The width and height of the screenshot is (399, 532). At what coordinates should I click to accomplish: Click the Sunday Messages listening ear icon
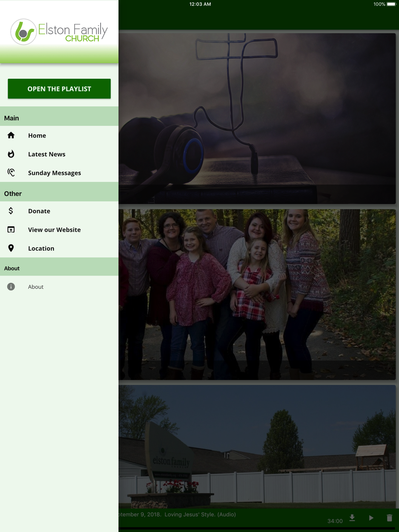point(11,172)
